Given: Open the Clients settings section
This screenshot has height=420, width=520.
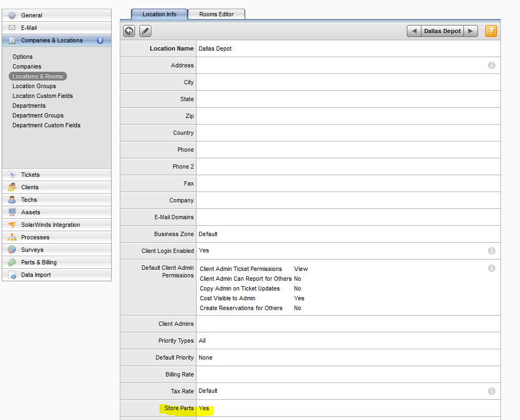Looking at the screenshot, I should pos(57,187).
